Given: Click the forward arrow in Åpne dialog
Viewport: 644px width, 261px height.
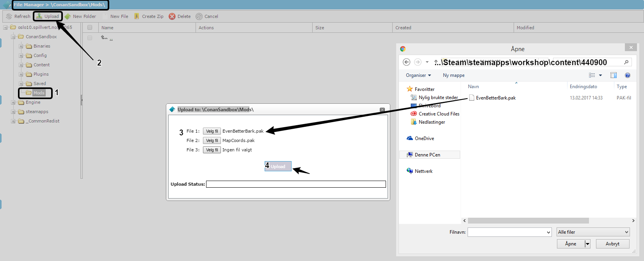Looking at the screenshot, I should [x=418, y=62].
